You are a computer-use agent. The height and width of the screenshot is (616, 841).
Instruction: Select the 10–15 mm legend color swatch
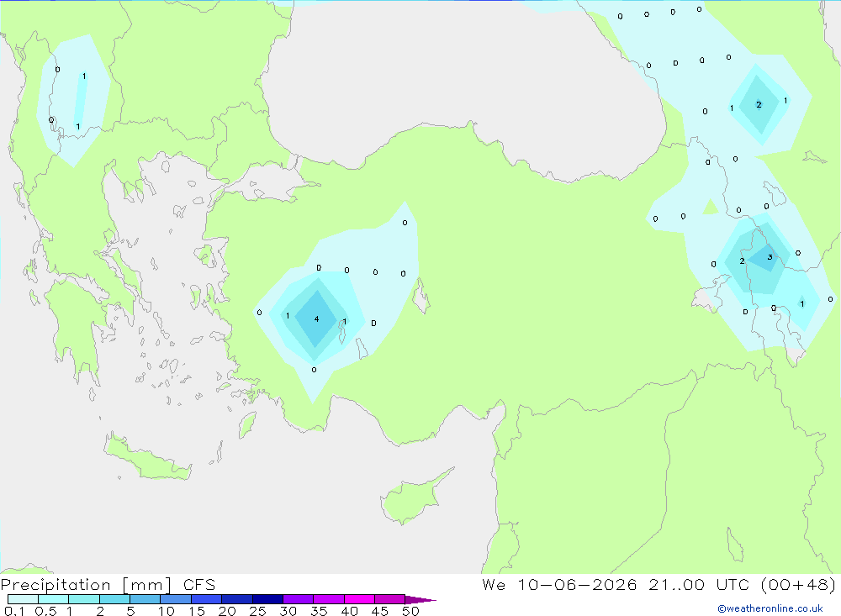[x=176, y=599]
